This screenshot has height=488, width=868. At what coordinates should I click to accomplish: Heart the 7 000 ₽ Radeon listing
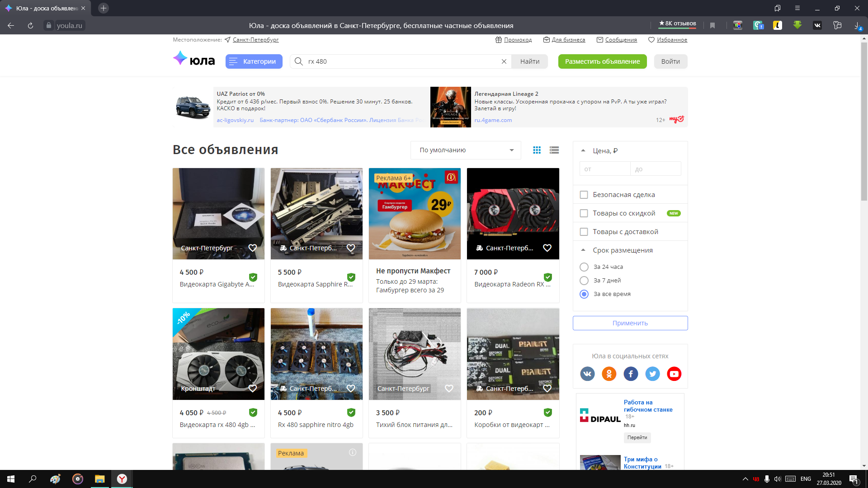[x=547, y=248]
